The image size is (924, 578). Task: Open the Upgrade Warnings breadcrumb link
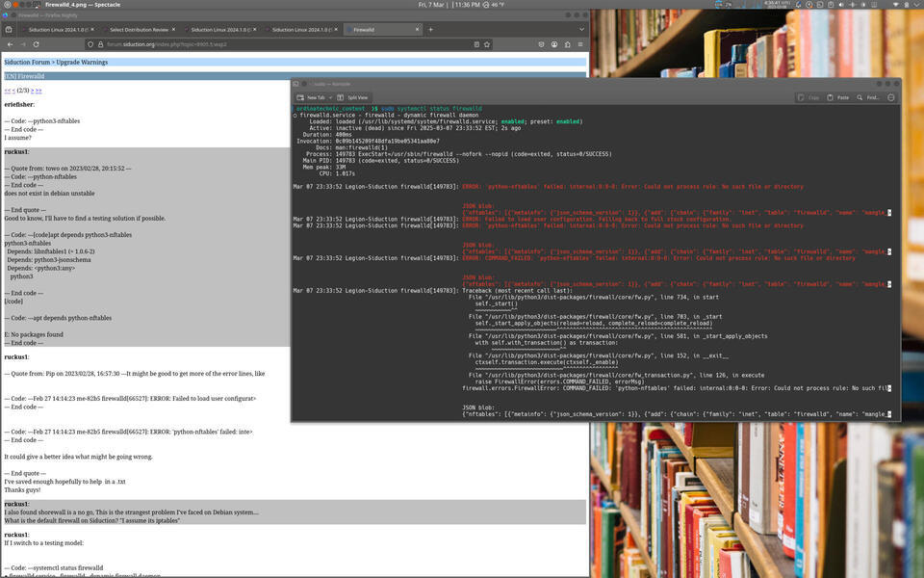coord(82,62)
